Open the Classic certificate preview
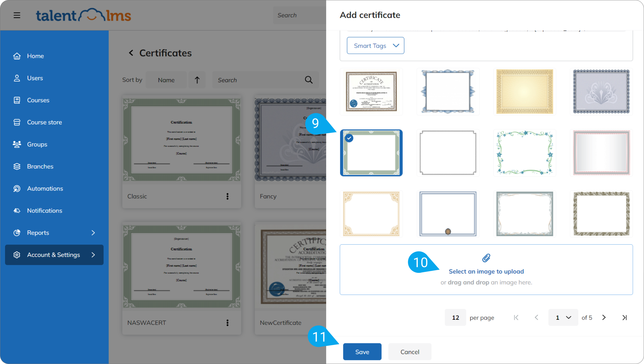The height and width of the screenshot is (364, 644). coord(182,140)
